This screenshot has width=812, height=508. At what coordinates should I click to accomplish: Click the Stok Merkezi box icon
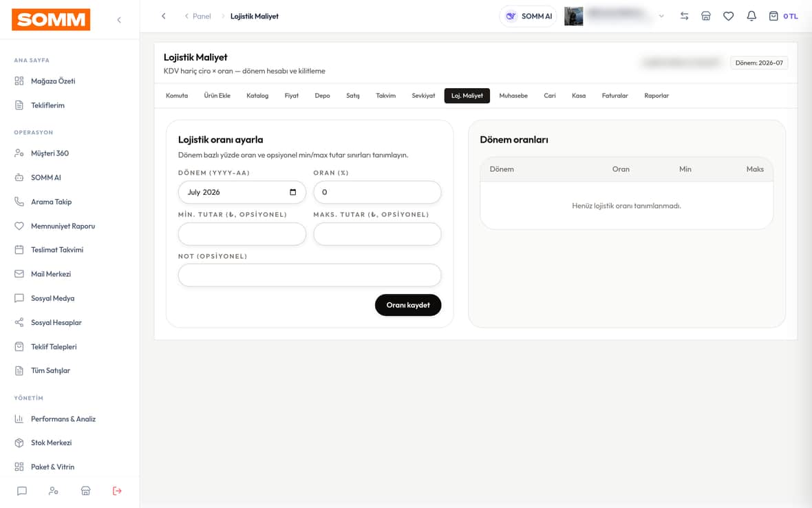(x=19, y=443)
